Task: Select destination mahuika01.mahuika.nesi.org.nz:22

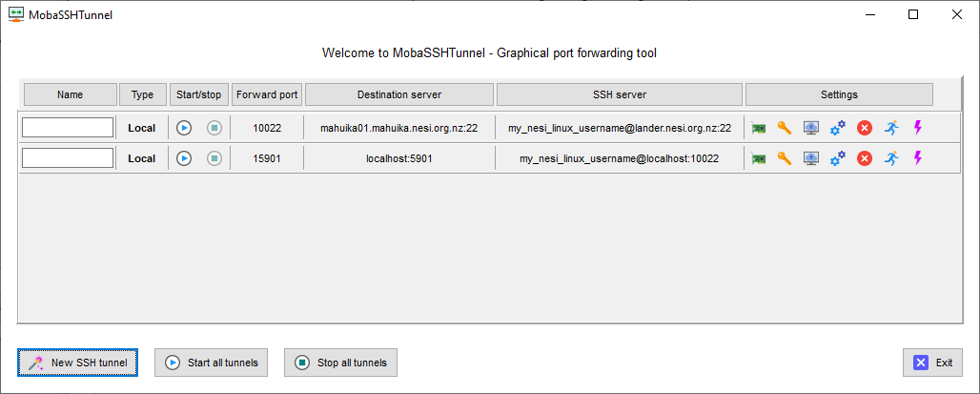Action: tap(398, 128)
